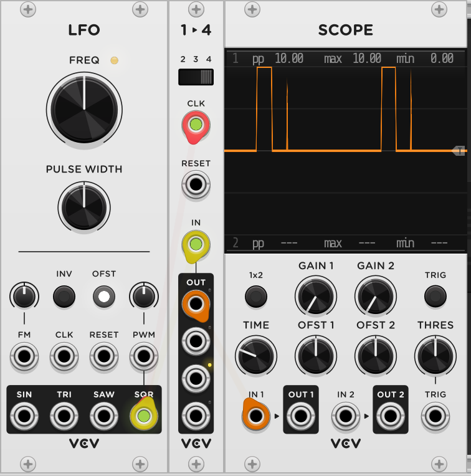Viewport: 471px width, 476px height.
Task: Click the Scope GAIN 1 knob
Action: point(316,296)
